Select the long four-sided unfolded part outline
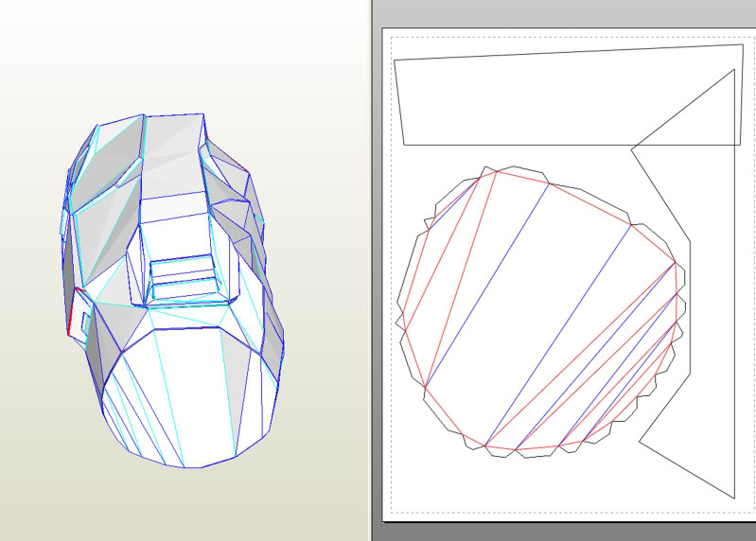This screenshot has width=756, height=541. (x=569, y=95)
